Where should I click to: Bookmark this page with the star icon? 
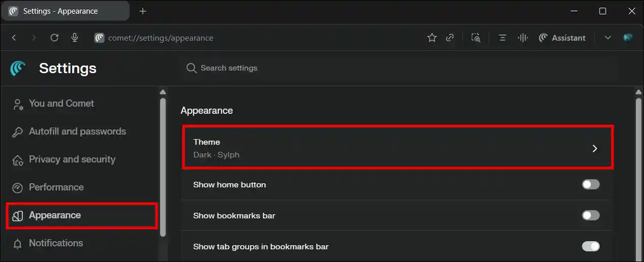pyautogui.click(x=432, y=38)
